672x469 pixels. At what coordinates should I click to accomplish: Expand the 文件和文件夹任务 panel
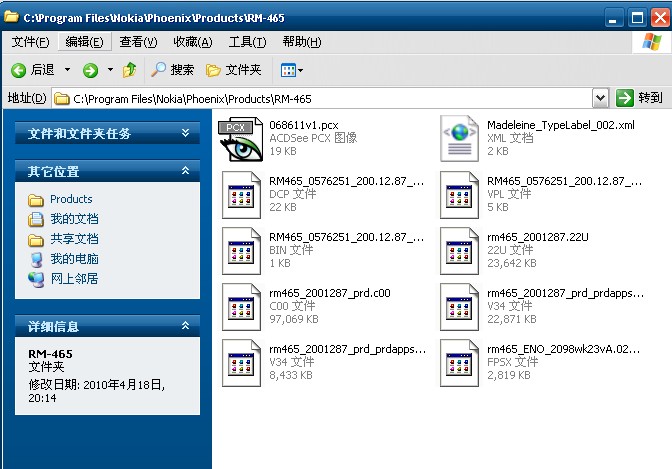[x=186, y=133]
